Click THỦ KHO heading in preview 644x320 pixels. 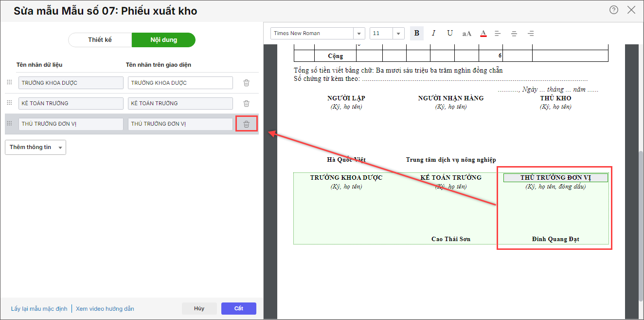tap(555, 98)
